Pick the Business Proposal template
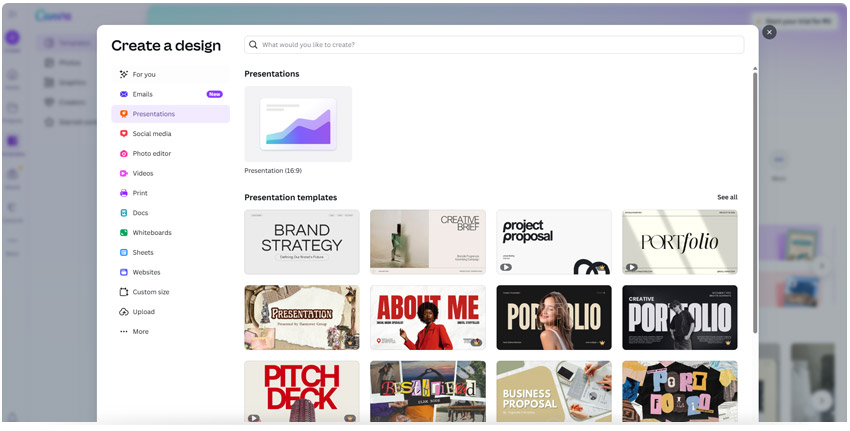The height and width of the screenshot is (431, 850). [x=554, y=391]
